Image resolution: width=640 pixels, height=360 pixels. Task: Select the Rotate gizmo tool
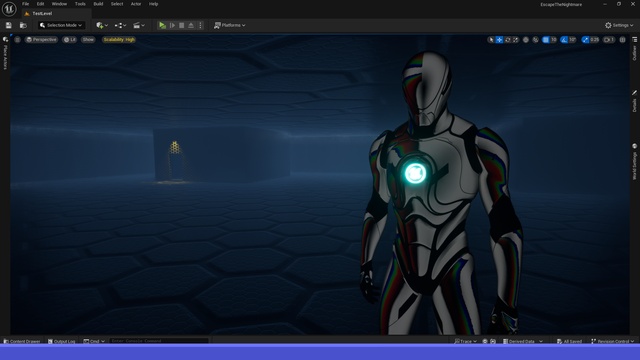pos(508,40)
